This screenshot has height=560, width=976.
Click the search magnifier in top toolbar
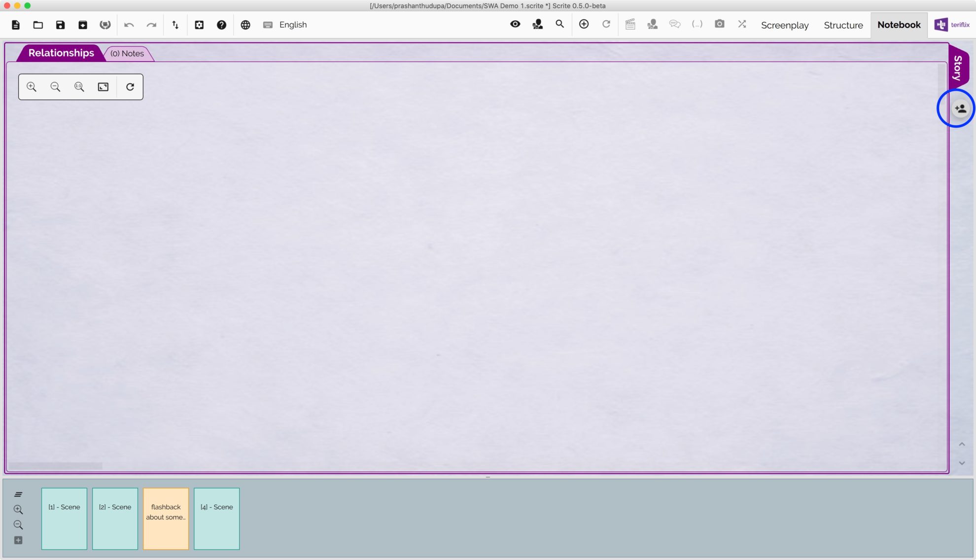pyautogui.click(x=559, y=24)
